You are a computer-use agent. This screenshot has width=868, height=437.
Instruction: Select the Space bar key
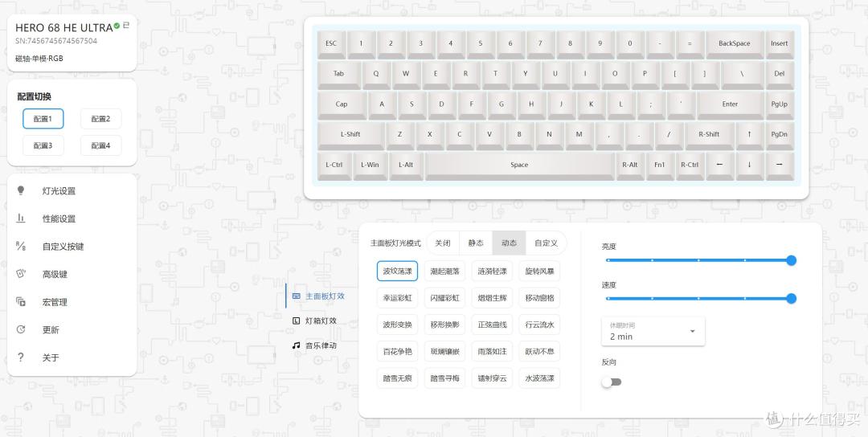(519, 166)
